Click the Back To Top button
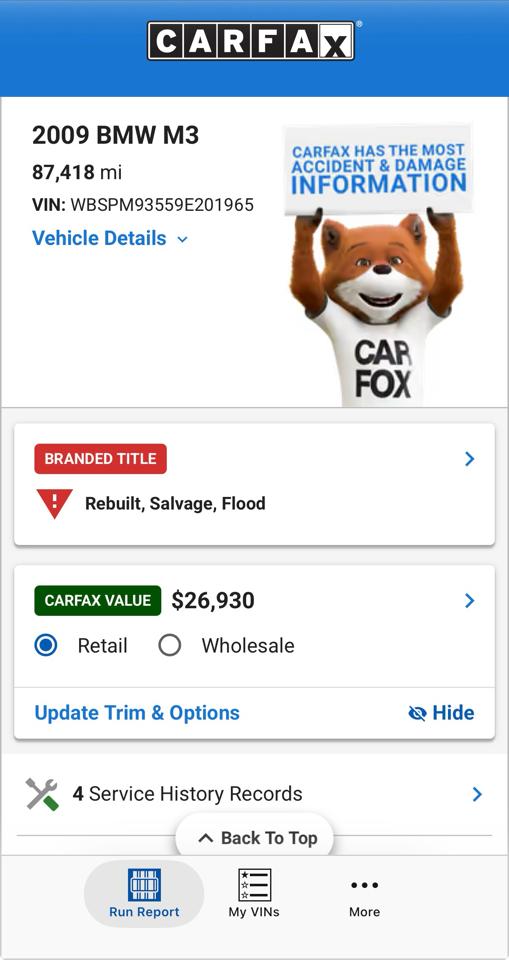 (255, 837)
